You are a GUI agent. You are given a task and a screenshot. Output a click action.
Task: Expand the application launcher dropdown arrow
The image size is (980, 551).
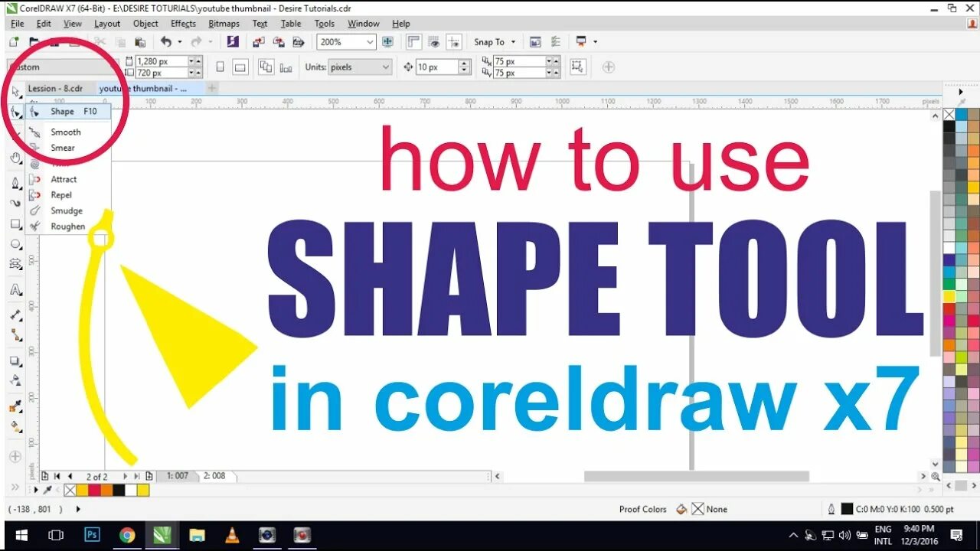pos(595,42)
